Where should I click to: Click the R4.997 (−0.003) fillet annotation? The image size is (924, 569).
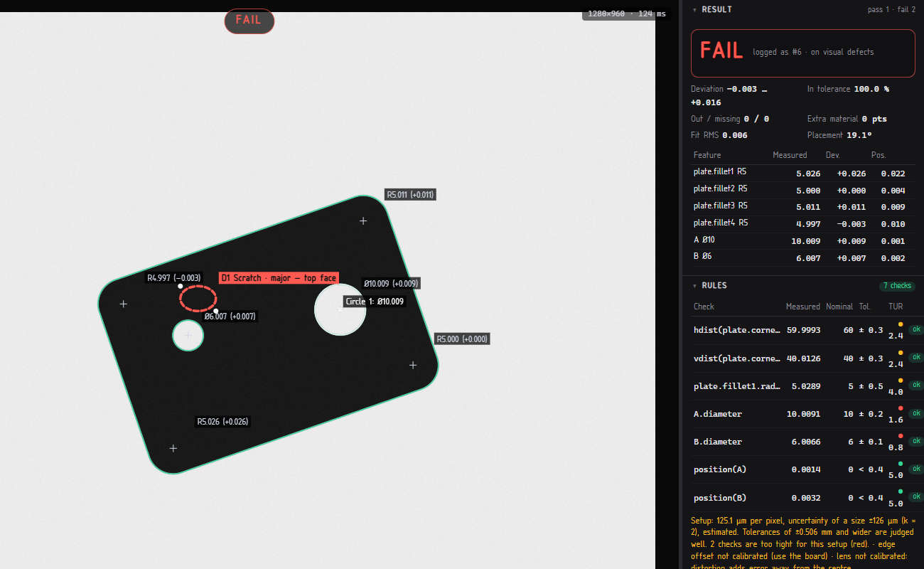tap(174, 278)
